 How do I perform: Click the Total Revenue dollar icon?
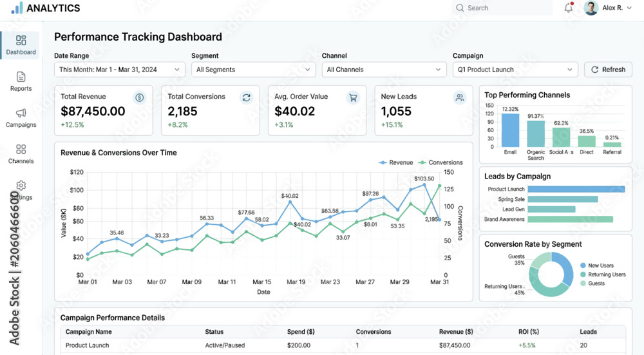tap(140, 98)
